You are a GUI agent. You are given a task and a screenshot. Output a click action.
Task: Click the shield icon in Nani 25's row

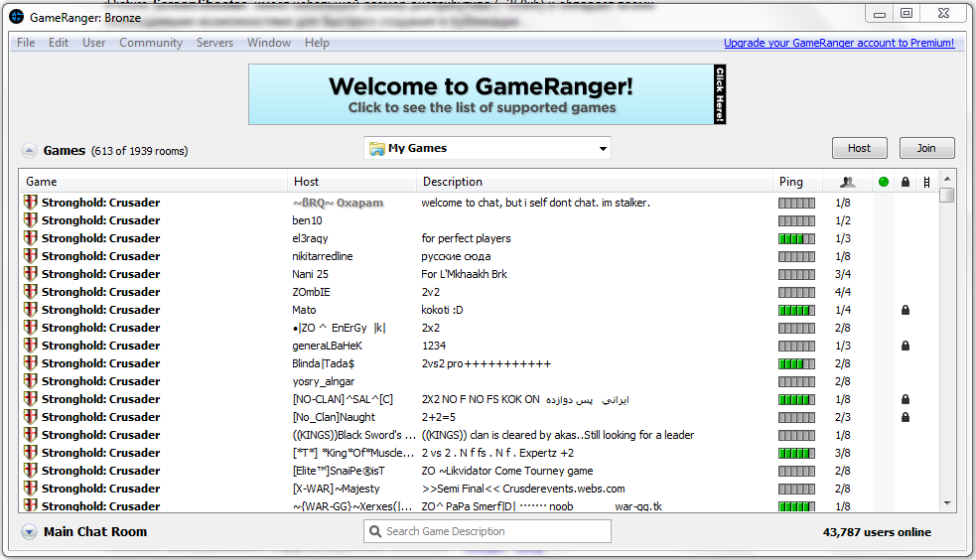pyautogui.click(x=31, y=274)
